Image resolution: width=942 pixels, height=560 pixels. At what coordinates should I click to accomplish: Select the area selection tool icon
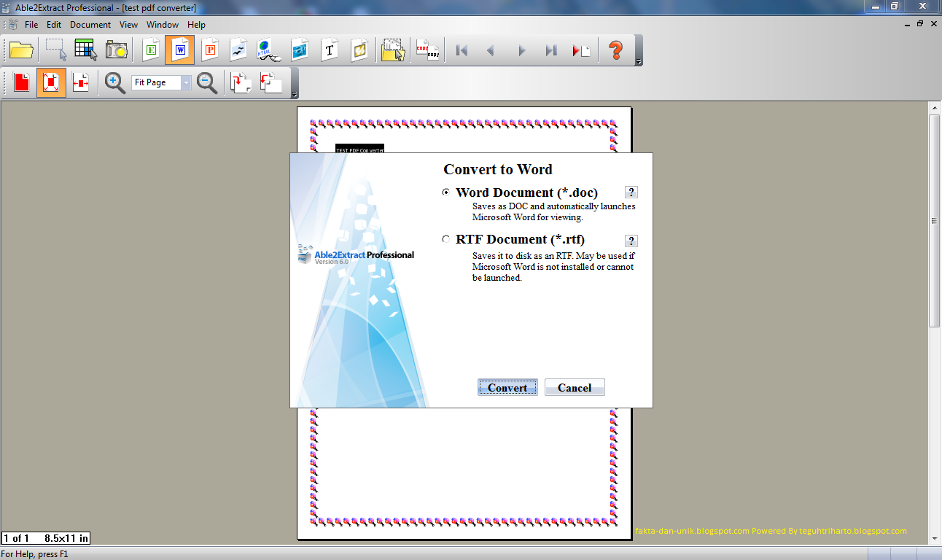[x=56, y=50]
